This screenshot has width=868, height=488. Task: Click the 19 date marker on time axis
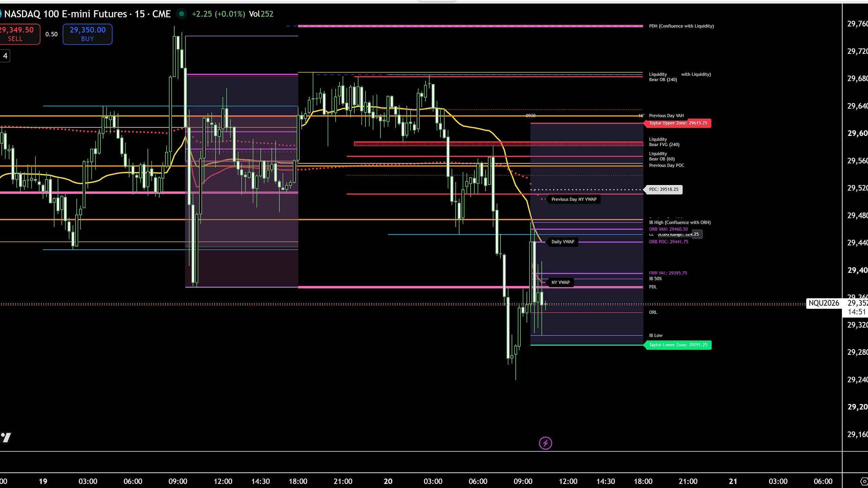click(43, 481)
